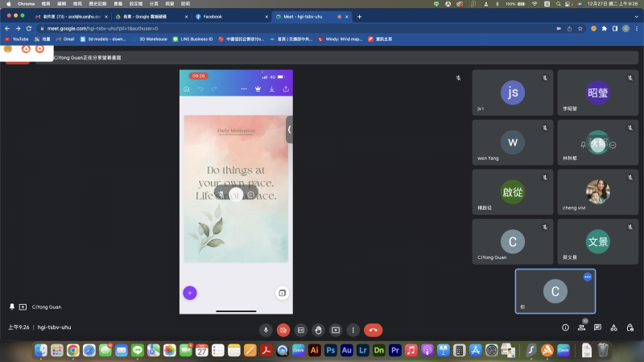The image size is (644, 362).
Task: Switch to the Gmail inbox tab
Action: pyautogui.click(x=71, y=17)
